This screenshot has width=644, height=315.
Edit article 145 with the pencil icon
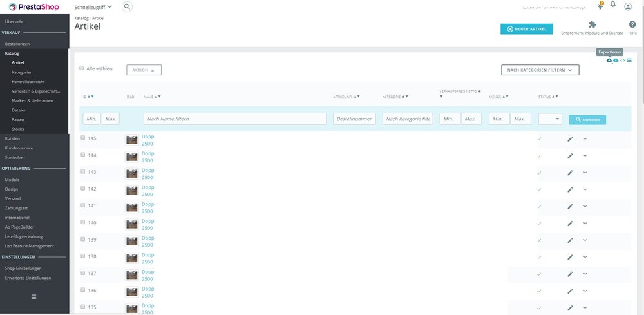[570, 139]
